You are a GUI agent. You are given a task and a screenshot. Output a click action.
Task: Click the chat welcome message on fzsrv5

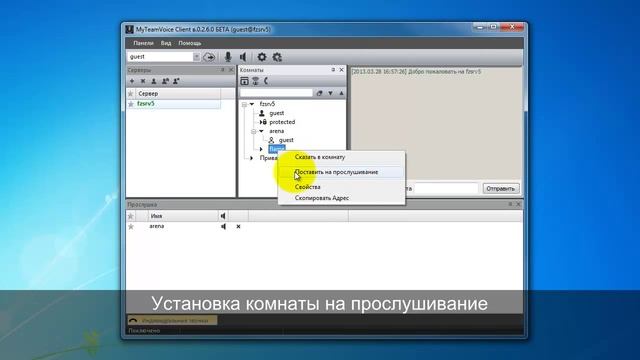click(416, 72)
